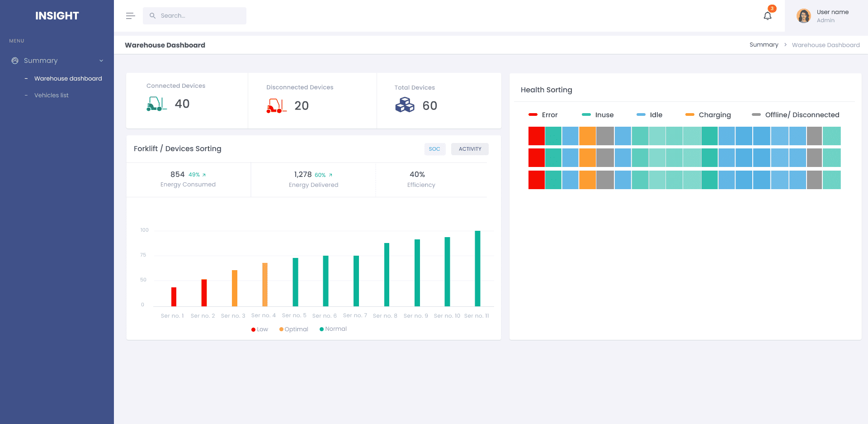This screenshot has width=868, height=424.
Task: Toggle the Charging legend in Health Sorting
Action: click(x=708, y=115)
